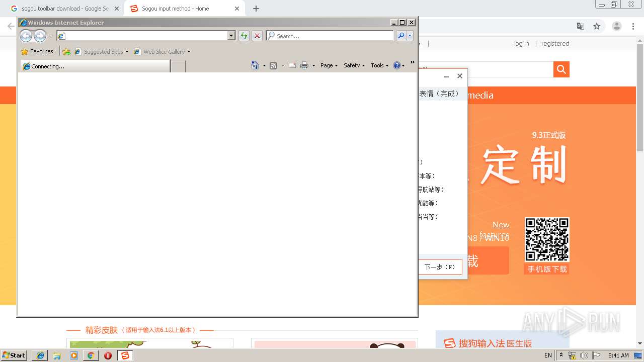Click the Home icon in command bar
Image resolution: width=644 pixels, height=362 pixels.
tap(255, 65)
